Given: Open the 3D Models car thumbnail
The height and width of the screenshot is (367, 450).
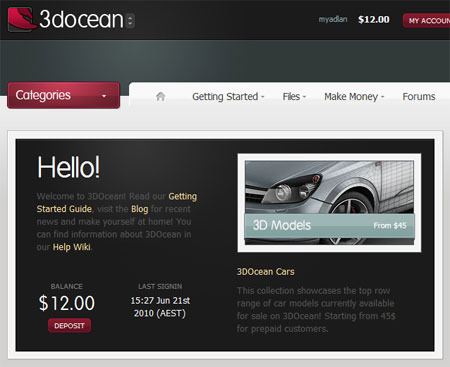Looking at the screenshot, I should click(329, 203).
